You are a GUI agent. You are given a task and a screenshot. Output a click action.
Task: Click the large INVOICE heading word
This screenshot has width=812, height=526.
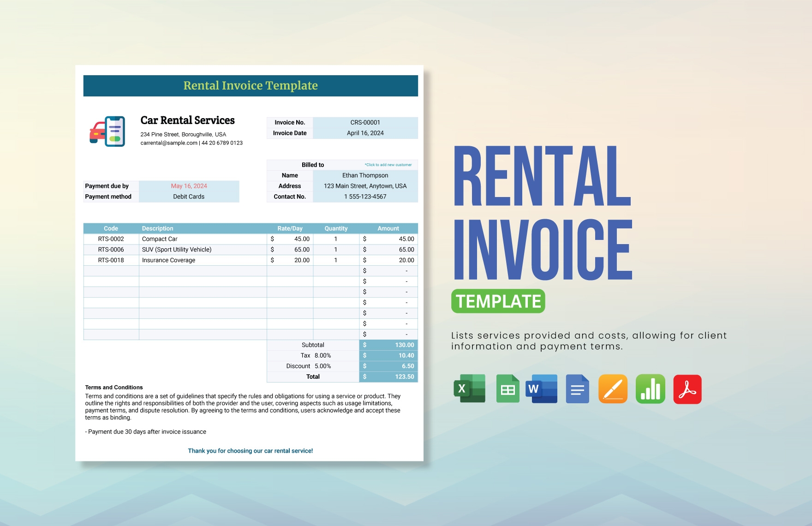tap(543, 250)
